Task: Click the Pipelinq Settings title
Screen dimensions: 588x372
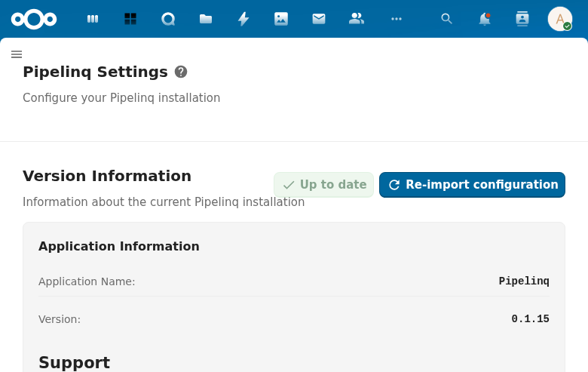Action: click(95, 72)
